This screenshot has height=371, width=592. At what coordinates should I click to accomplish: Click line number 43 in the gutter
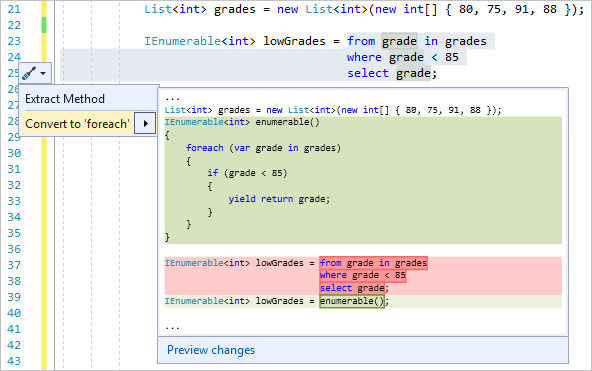(x=14, y=361)
